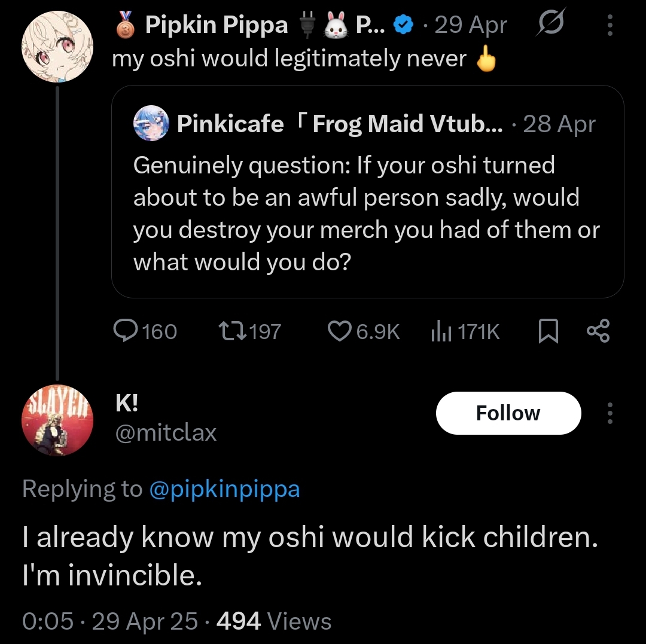Open the 494 Views count
This screenshot has height=644, width=646.
click(273, 621)
